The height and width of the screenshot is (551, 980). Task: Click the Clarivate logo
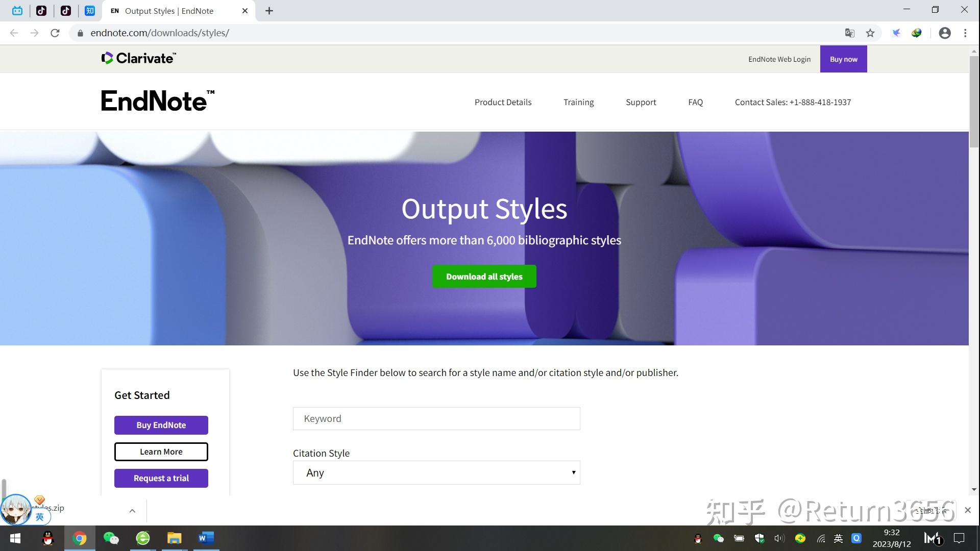click(139, 58)
